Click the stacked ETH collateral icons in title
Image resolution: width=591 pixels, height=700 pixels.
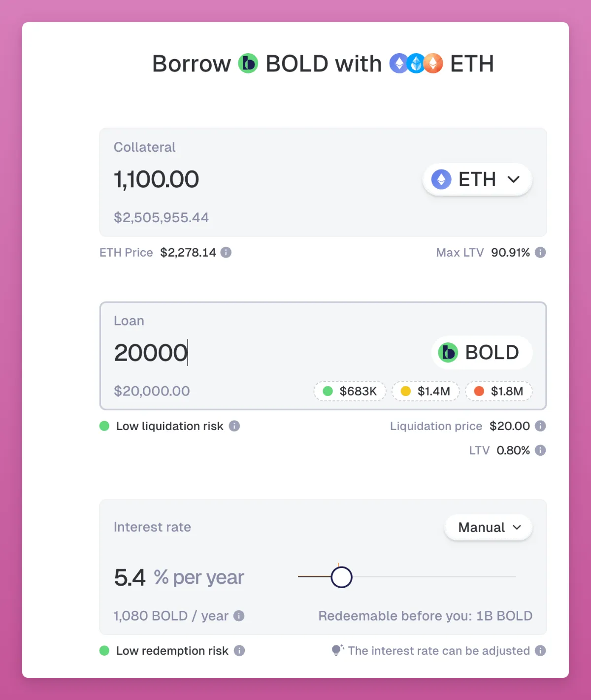coord(416,64)
